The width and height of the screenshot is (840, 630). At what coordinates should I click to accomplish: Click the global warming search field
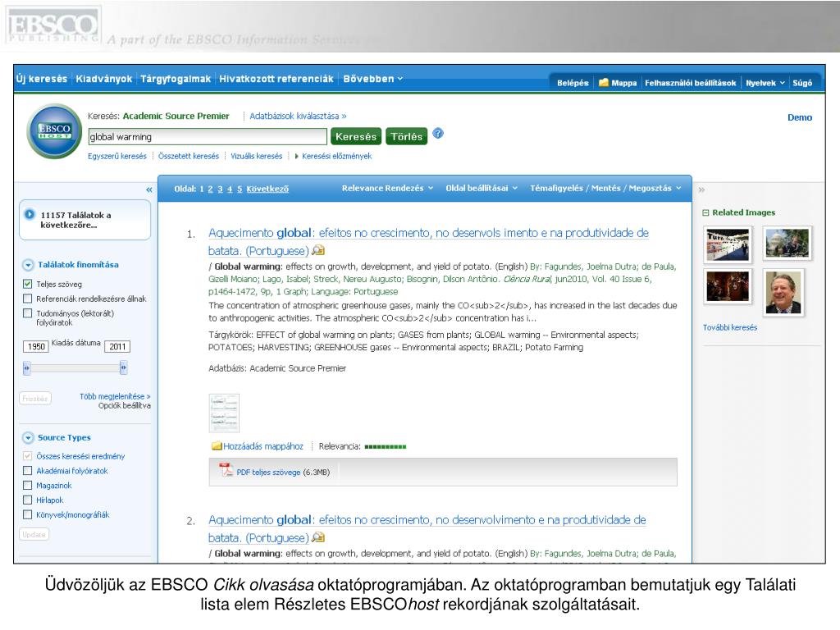coord(208,137)
